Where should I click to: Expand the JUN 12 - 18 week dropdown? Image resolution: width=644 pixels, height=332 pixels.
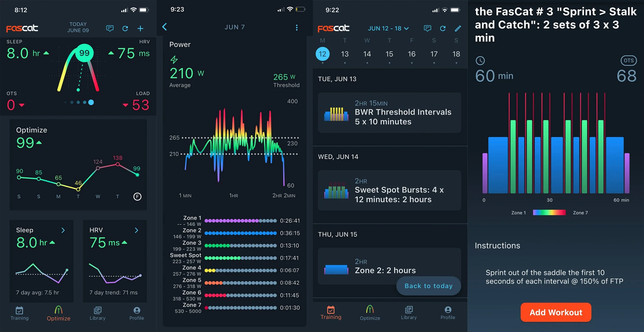coord(388,28)
